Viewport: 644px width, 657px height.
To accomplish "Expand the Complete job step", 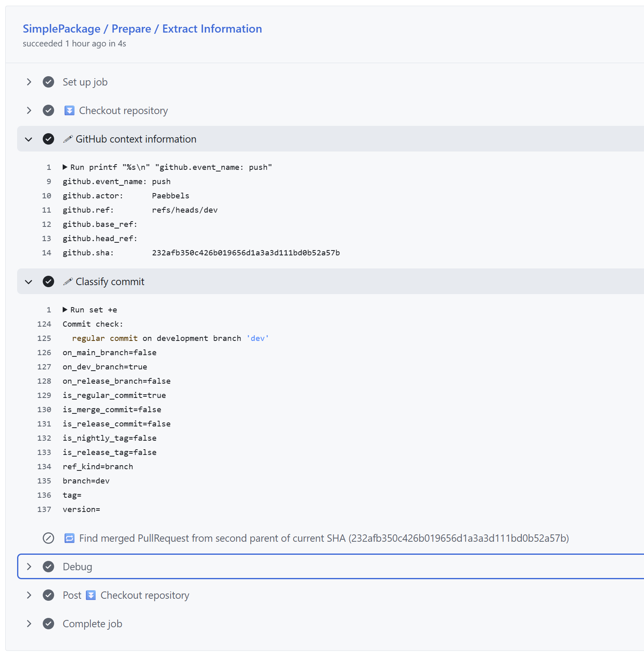I will click(29, 624).
